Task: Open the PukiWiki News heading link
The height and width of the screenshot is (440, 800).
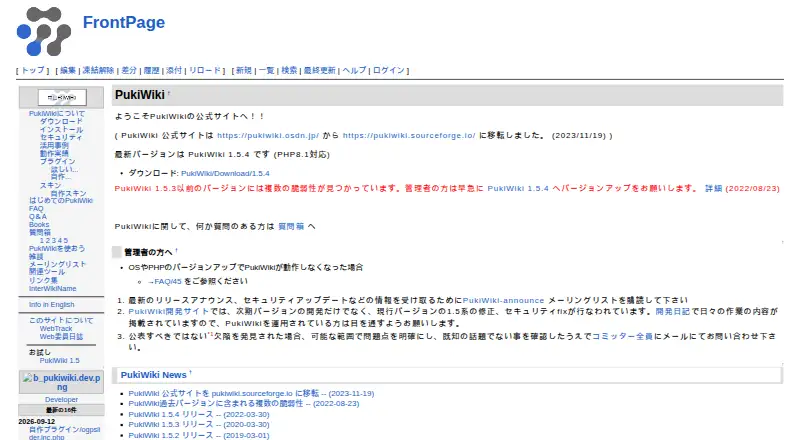Action: 154,375
